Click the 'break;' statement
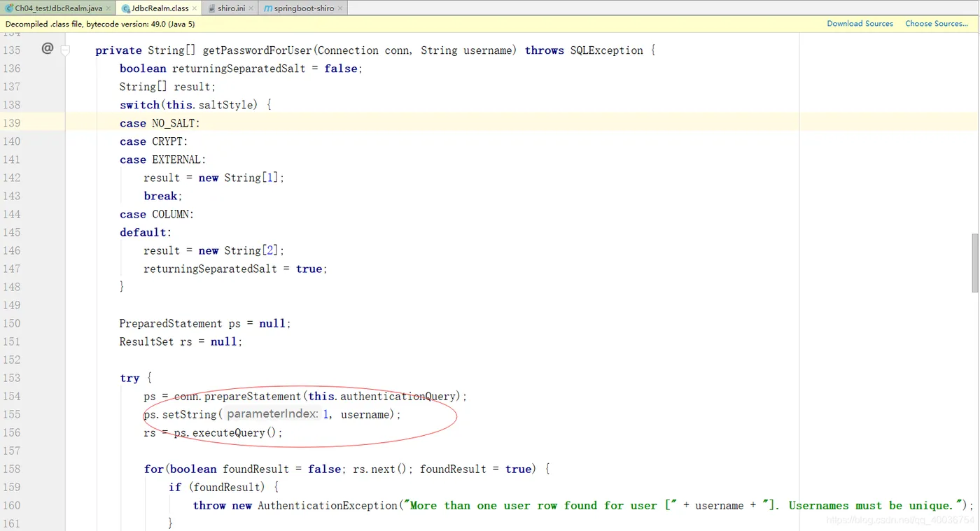Screen dimensions: 980x531 click(x=163, y=196)
